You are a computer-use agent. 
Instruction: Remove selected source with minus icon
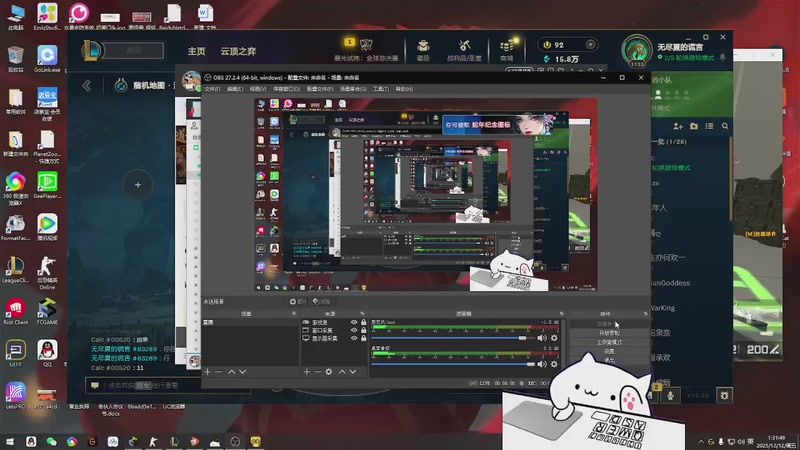[317, 372]
